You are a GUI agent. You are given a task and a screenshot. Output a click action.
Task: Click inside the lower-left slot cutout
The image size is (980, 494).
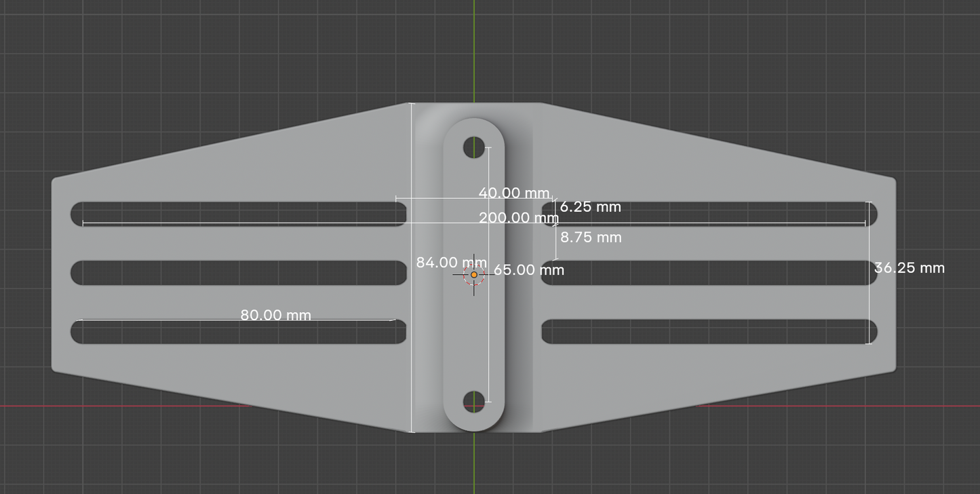tap(237, 332)
